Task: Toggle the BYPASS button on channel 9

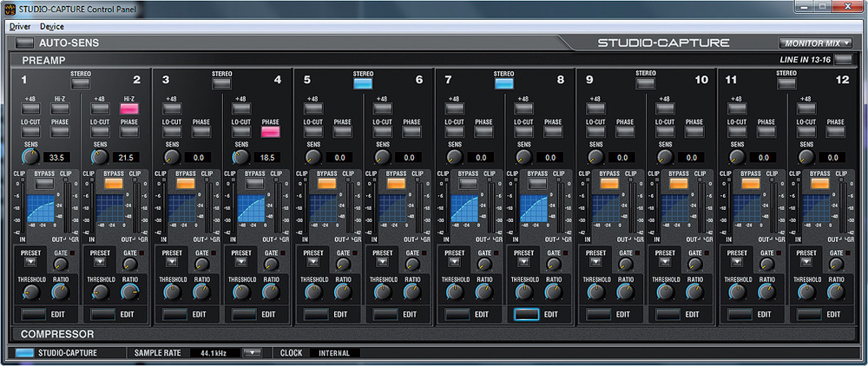Action: point(609,184)
